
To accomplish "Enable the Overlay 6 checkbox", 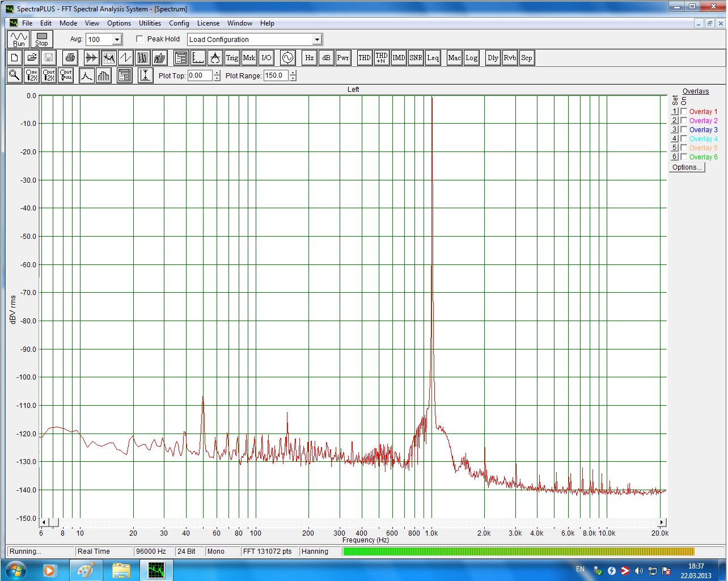I will pos(684,157).
